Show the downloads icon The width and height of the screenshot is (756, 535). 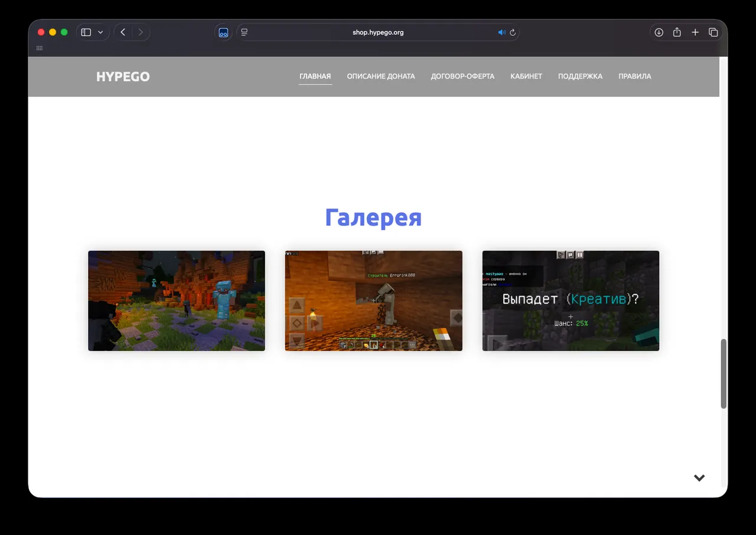point(659,33)
